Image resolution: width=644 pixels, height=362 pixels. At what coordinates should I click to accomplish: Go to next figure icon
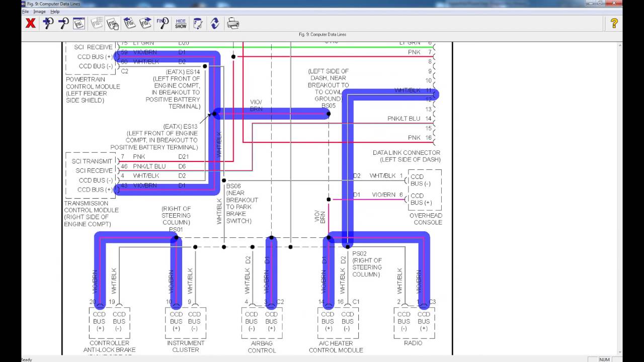click(x=145, y=23)
